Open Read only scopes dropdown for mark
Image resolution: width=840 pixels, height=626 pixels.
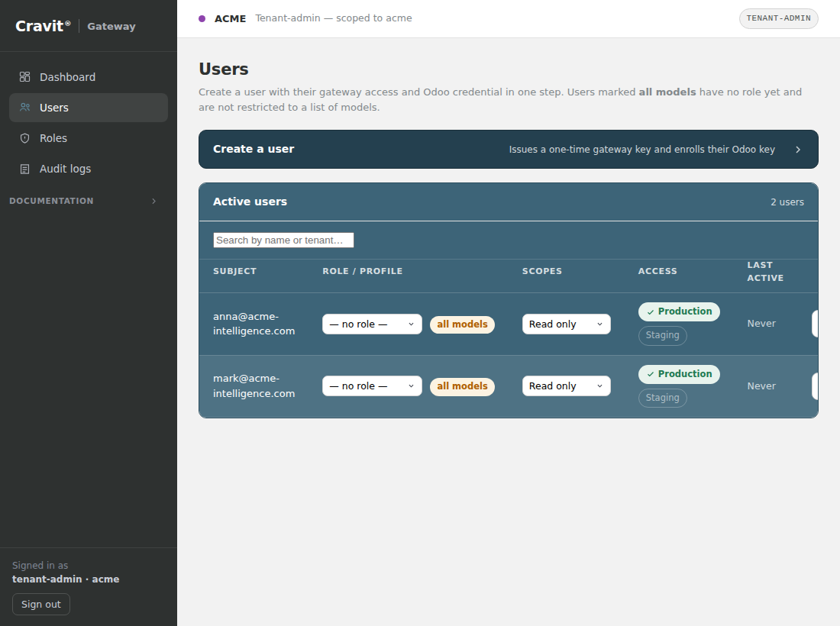coord(567,386)
